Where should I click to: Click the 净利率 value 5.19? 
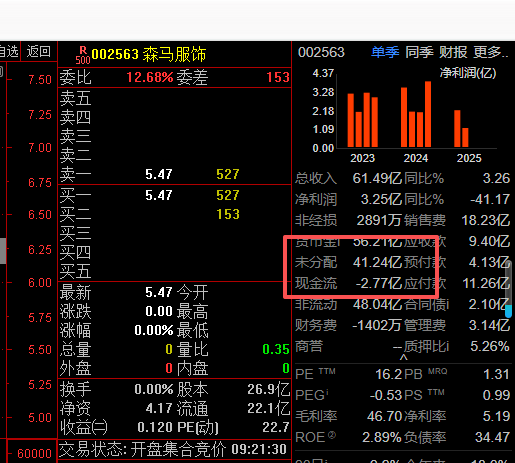pos(496,416)
